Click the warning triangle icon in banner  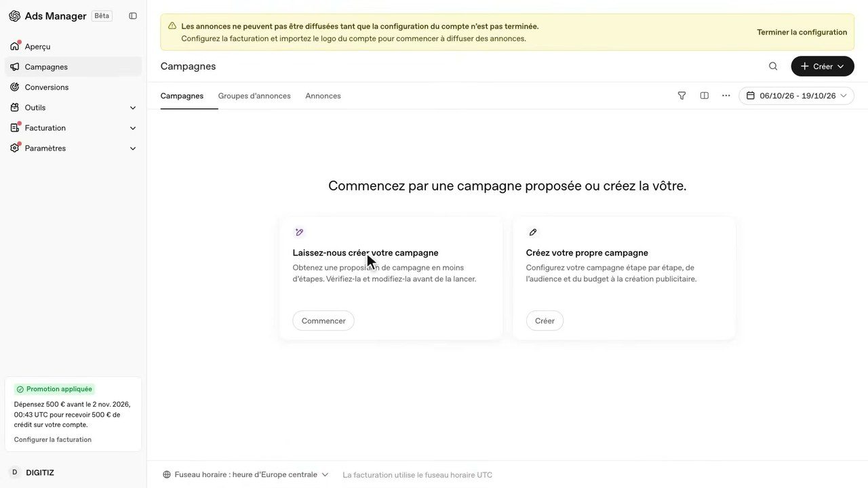pos(172,26)
